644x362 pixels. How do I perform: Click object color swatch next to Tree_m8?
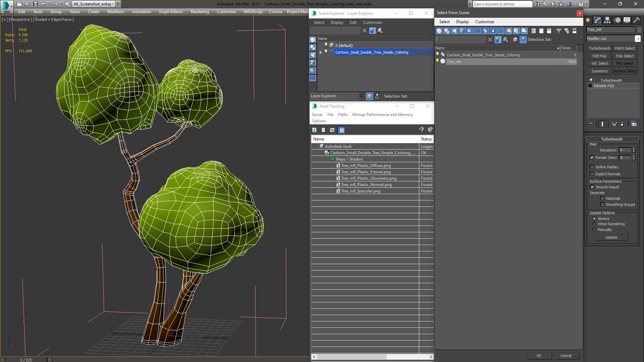click(639, 29)
